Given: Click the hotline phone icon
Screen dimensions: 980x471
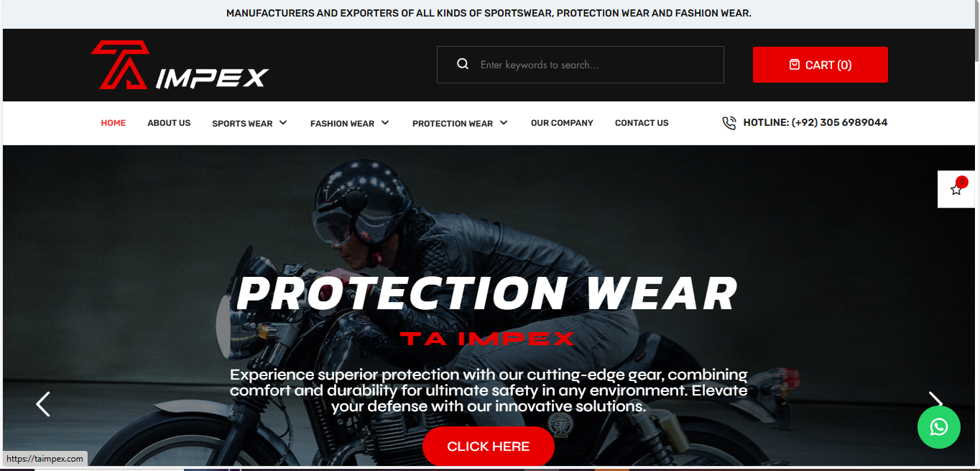Looking at the screenshot, I should 729,123.
